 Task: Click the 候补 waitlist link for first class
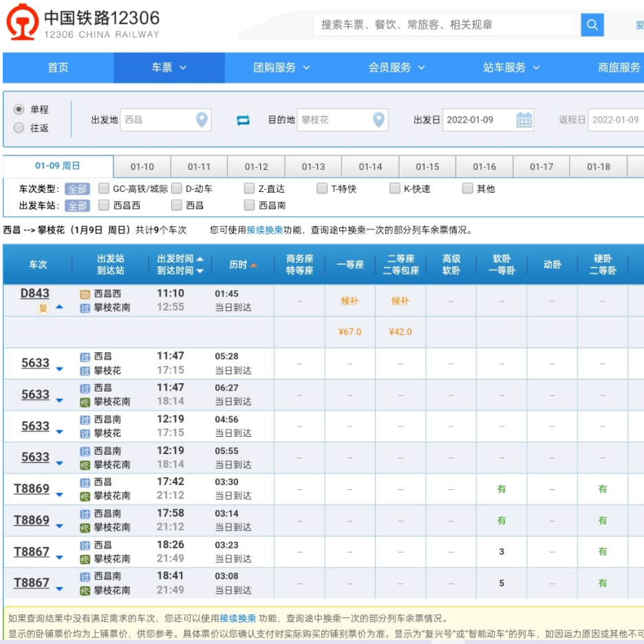pyautogui.click(x=349, y=301)
